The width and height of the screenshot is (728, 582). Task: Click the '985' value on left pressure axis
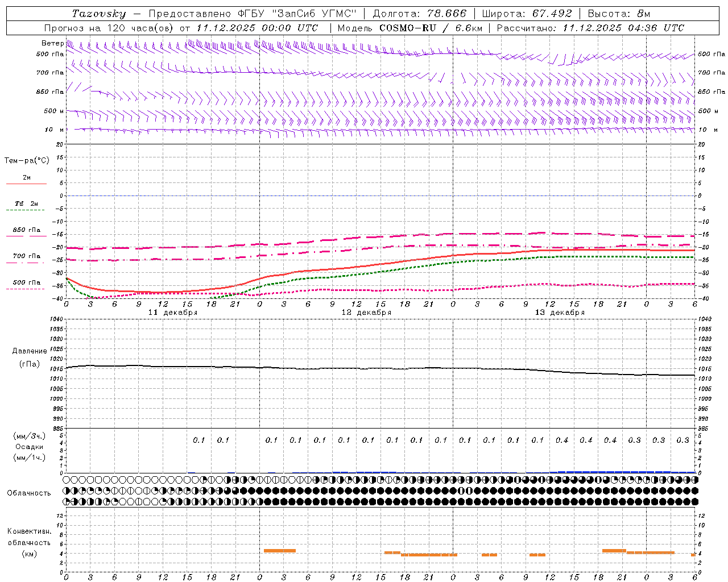[x=59, y=429]
